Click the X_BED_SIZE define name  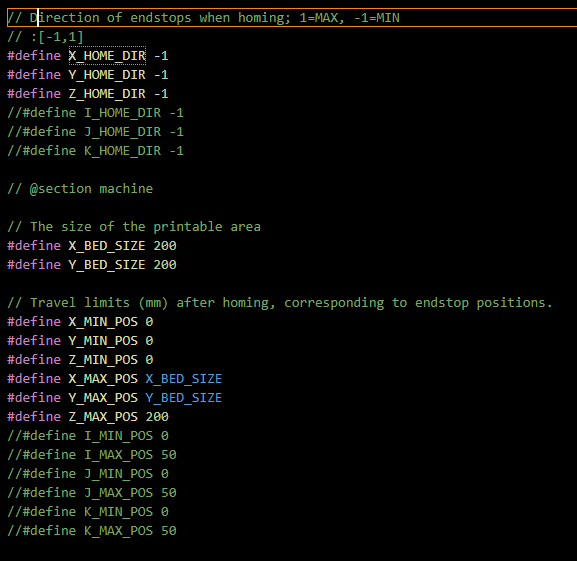tap(107, 245)
